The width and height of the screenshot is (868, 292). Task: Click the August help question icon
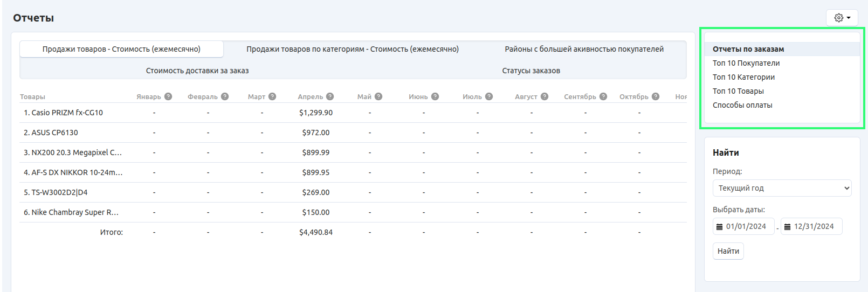545,96
